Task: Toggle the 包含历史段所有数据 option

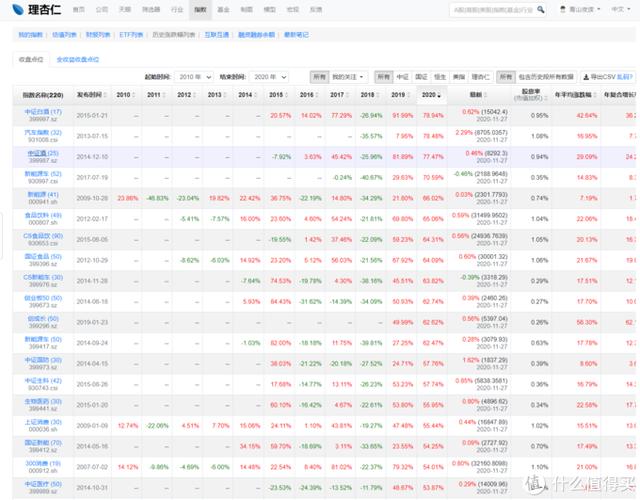Action: click(546, 77)
